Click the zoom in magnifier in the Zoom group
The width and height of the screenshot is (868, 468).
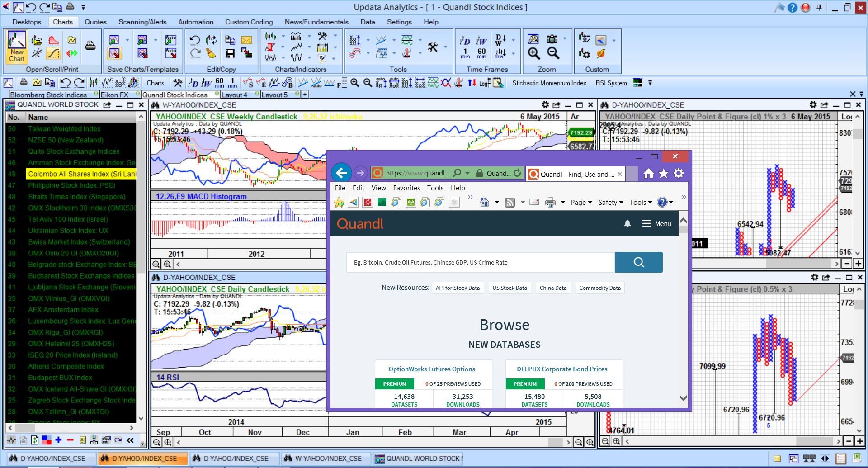pyautogui.click(x=534, y=53)
